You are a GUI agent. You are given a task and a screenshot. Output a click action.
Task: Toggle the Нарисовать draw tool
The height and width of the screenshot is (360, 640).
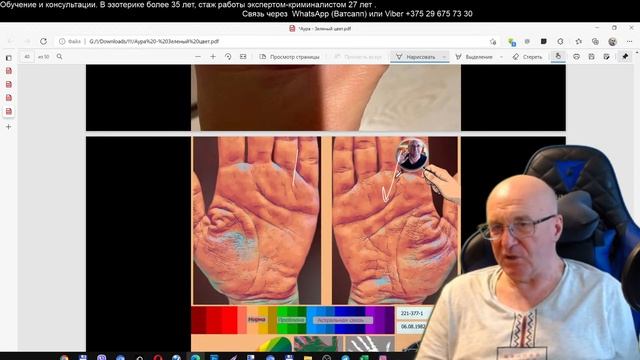tap(416, 57)
